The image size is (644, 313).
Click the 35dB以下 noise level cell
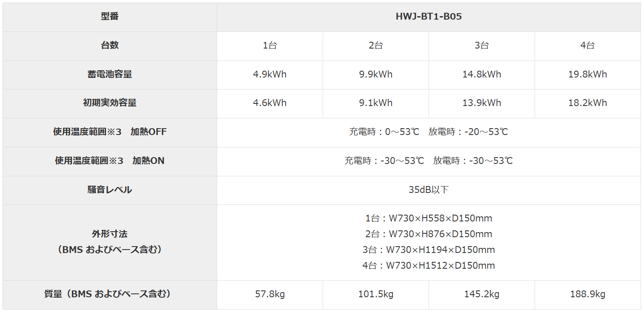pyautogui.click(x=428, y=190)
